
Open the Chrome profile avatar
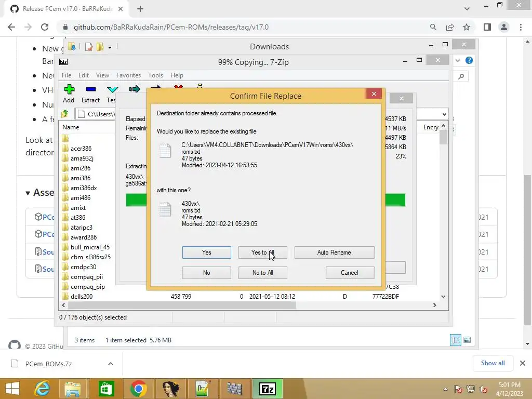coord(504,27)
